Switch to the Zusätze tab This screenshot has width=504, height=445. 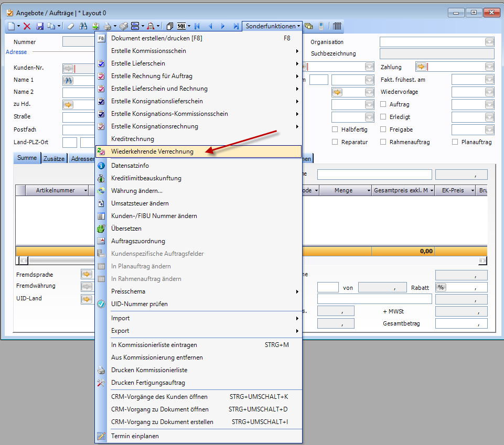pyautogui.click(x=54, y=158)
